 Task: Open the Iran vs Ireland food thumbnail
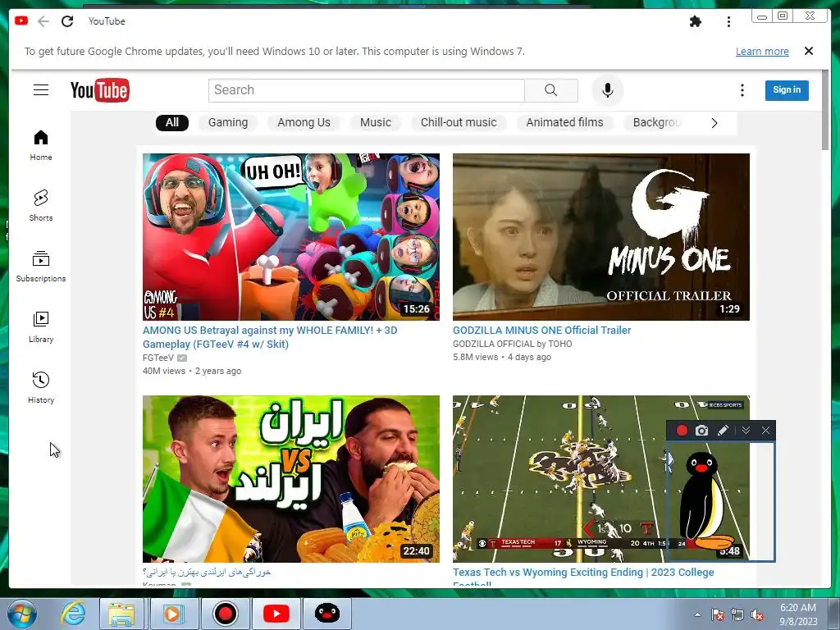[x=291, y=479]
